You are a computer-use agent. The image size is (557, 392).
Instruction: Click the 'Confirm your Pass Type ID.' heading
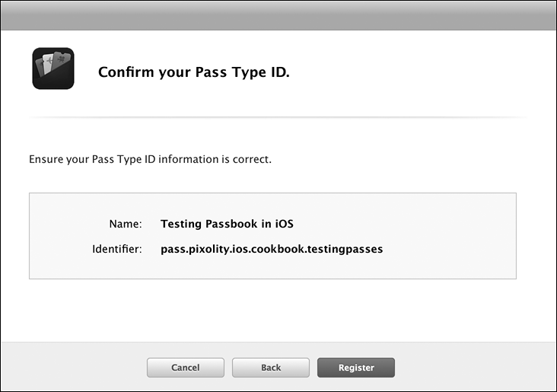point(194,73)
